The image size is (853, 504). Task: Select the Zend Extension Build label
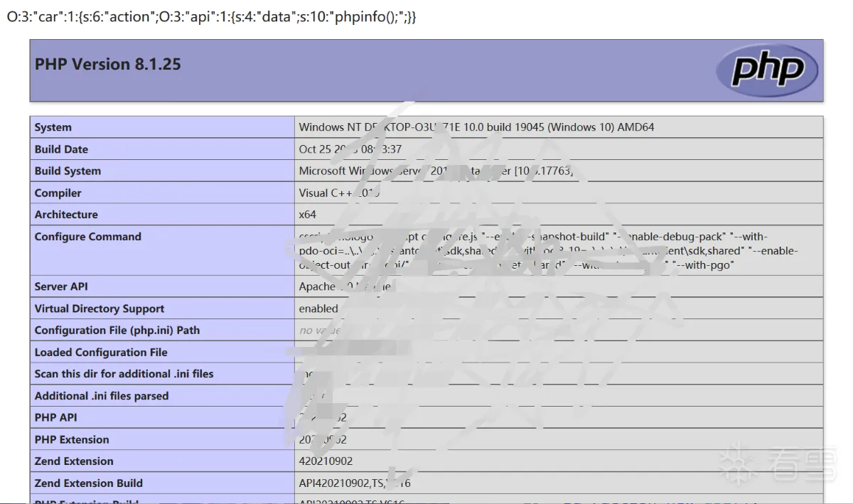(x=88, y=483)
